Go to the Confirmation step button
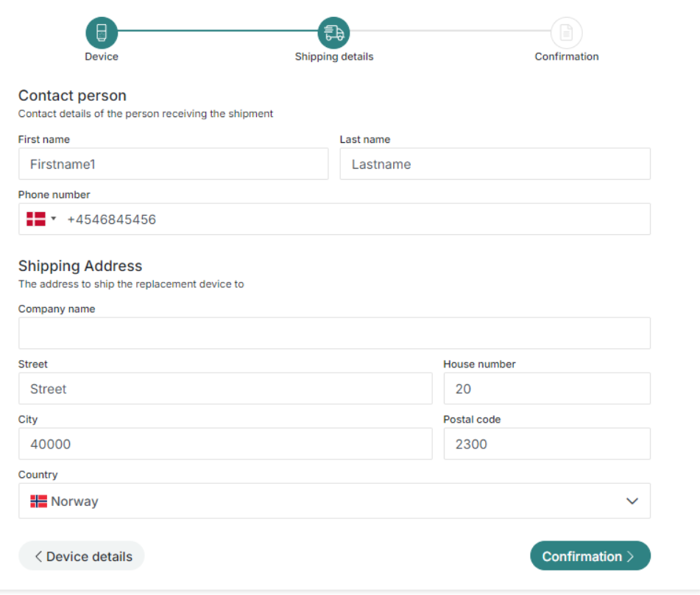700x595 pixels. click(590, 556)
